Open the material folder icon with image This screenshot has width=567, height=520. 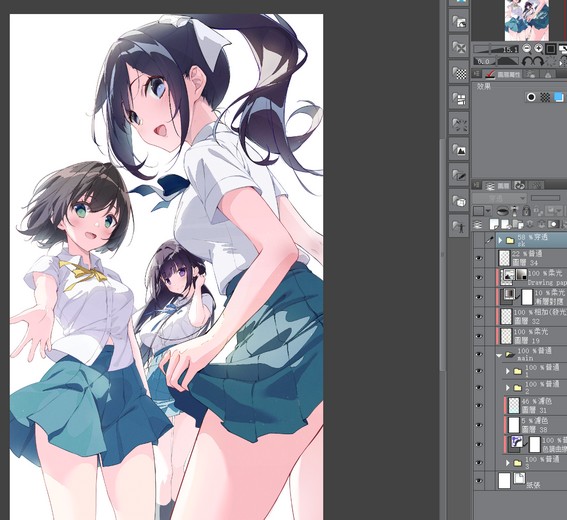459,21
